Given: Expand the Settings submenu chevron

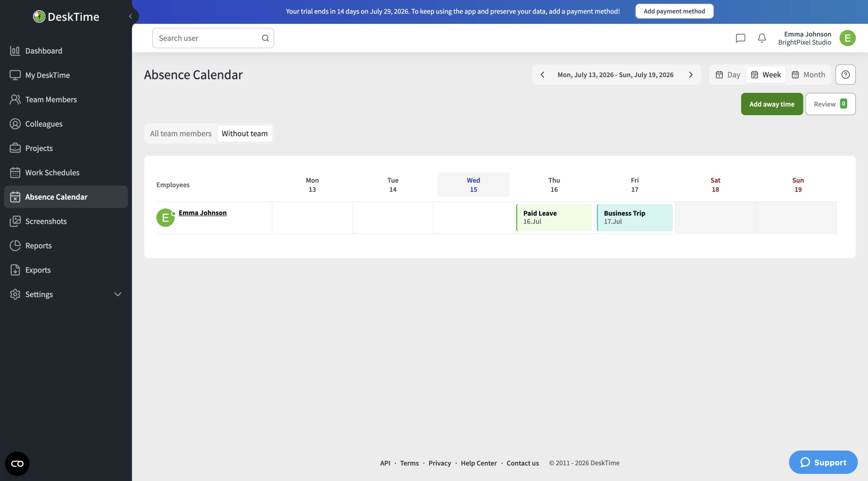Looking at the screenshot, I should point(118,295).
